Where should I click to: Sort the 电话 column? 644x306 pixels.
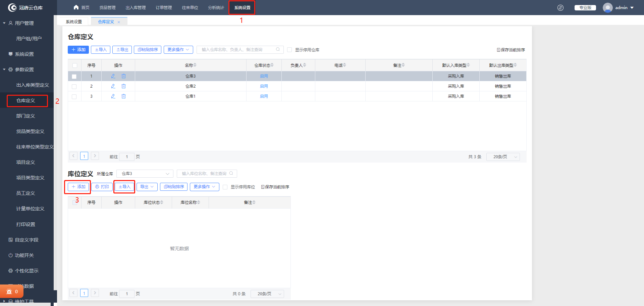[x=344, y=65]
